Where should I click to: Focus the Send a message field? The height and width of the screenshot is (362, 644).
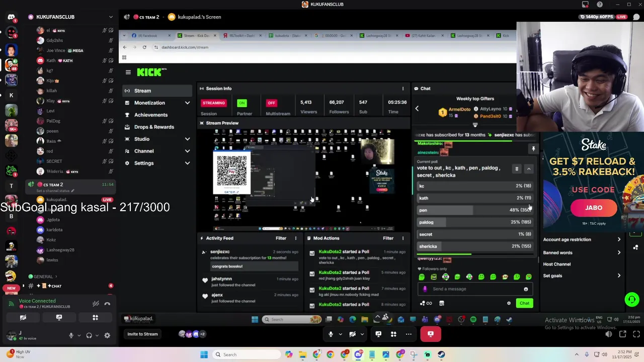coord(474,289)
